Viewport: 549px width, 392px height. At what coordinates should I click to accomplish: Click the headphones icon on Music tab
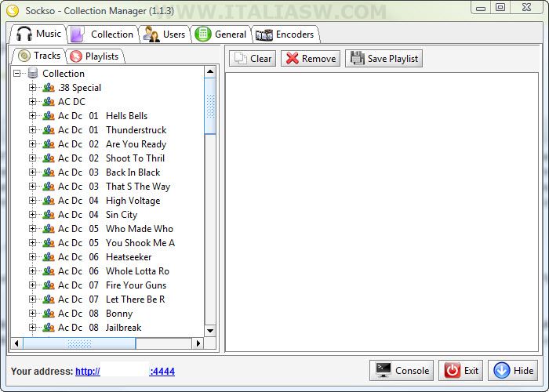(x=24, y=34)
